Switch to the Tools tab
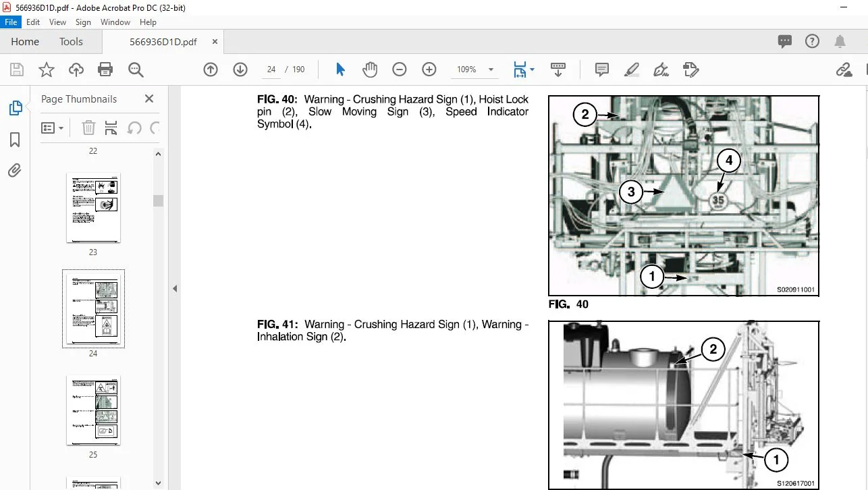Screen dimensions: 868x490 [71, 42]
